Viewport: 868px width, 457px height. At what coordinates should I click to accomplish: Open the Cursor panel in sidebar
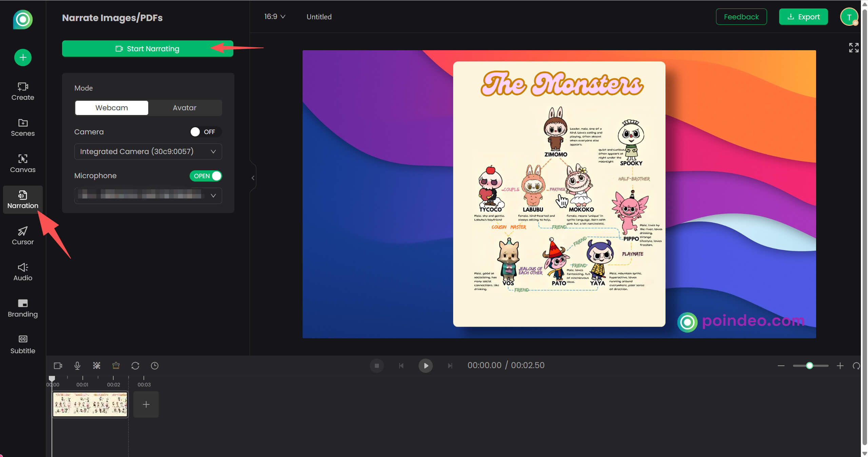pos(23,235)
